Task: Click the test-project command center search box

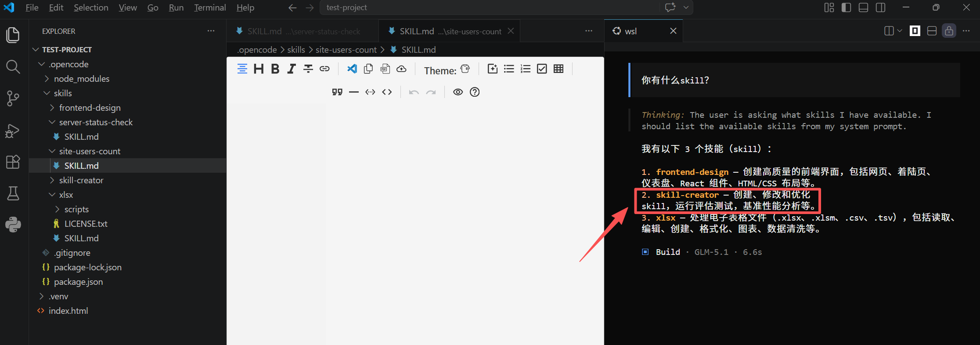Action: pos(489,7)
